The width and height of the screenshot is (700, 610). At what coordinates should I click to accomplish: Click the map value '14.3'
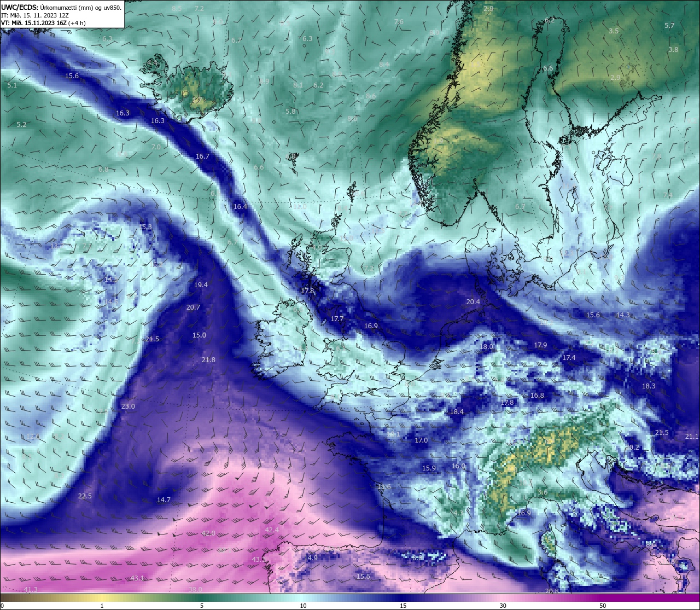coord(623,315)
